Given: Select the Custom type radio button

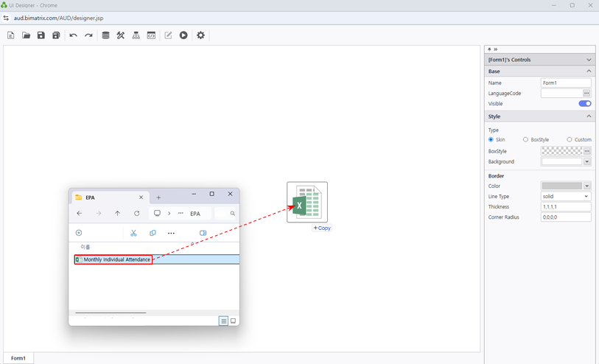Looking at the screenshot, I should coord(570,139).
